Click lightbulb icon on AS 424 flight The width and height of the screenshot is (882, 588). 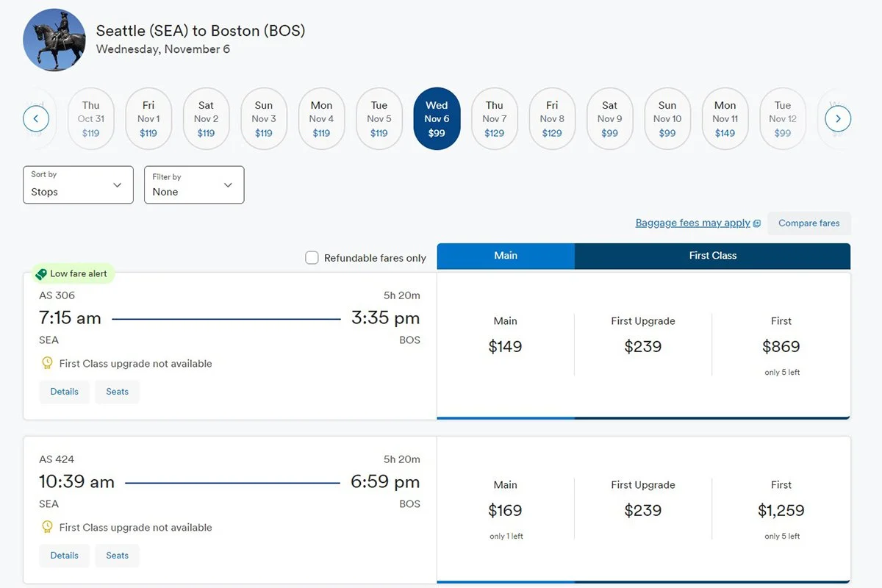(47, 527)
